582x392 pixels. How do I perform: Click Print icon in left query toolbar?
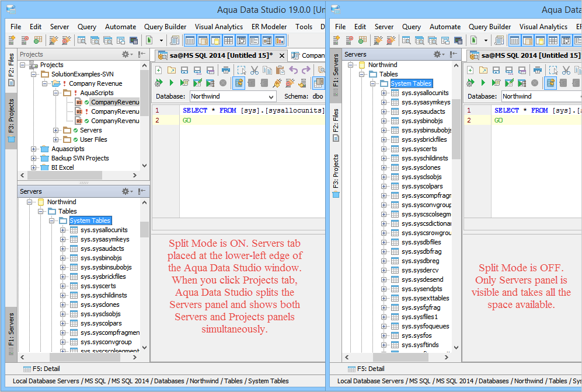point(226,70)
